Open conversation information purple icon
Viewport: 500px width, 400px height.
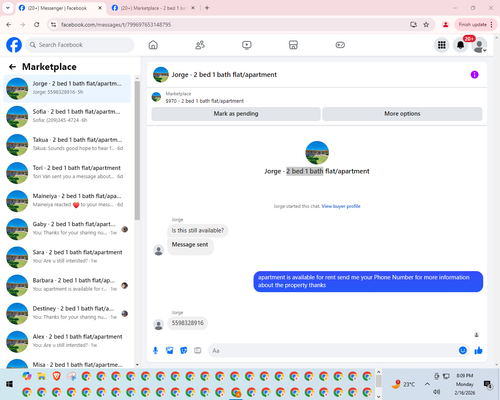point(474,75)
